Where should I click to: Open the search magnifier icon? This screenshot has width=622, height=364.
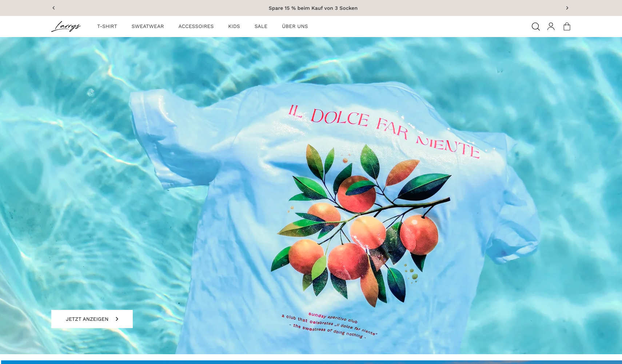click(535, 27)
